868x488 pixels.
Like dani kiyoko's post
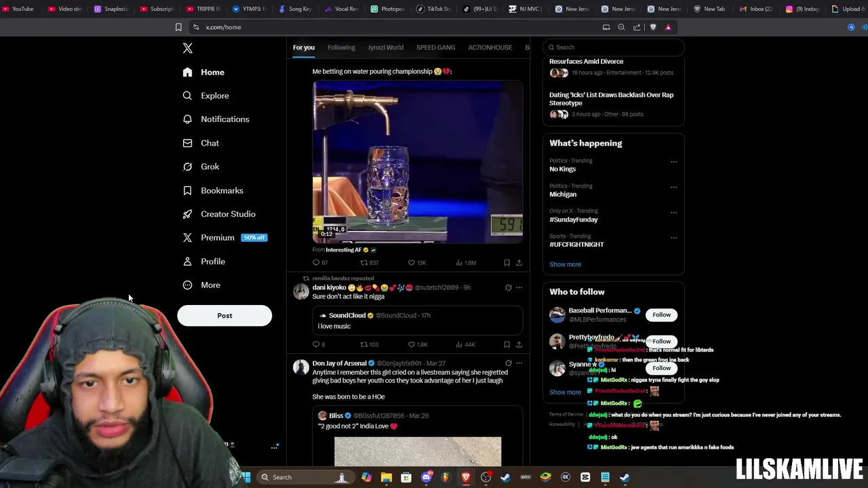click(418, 344)
